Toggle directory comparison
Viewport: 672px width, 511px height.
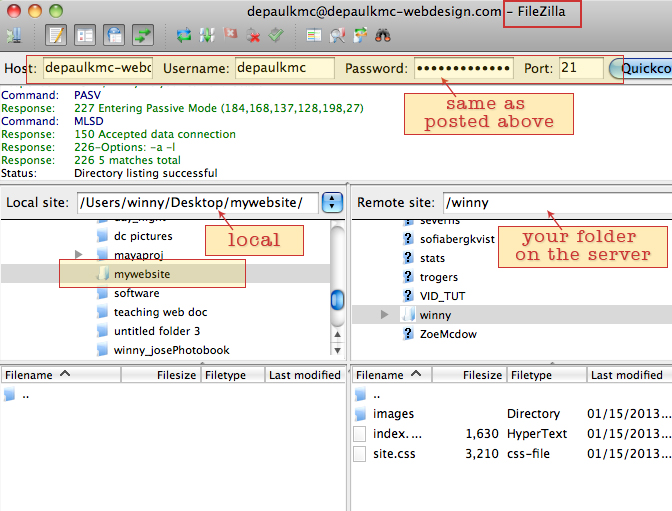pos(337,35)
